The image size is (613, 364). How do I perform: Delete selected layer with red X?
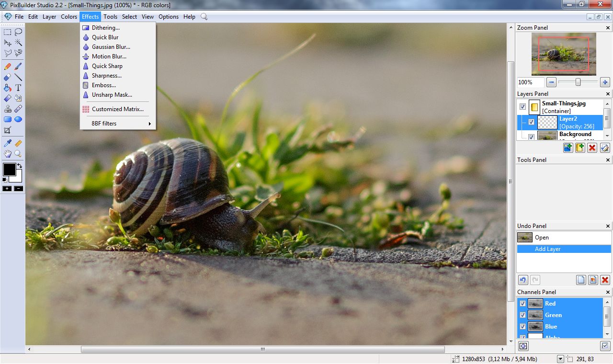[x=592, y=148]
